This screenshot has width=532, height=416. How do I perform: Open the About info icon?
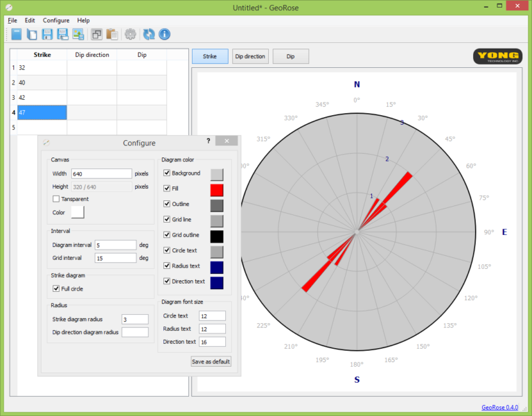[x=165, y=34]
